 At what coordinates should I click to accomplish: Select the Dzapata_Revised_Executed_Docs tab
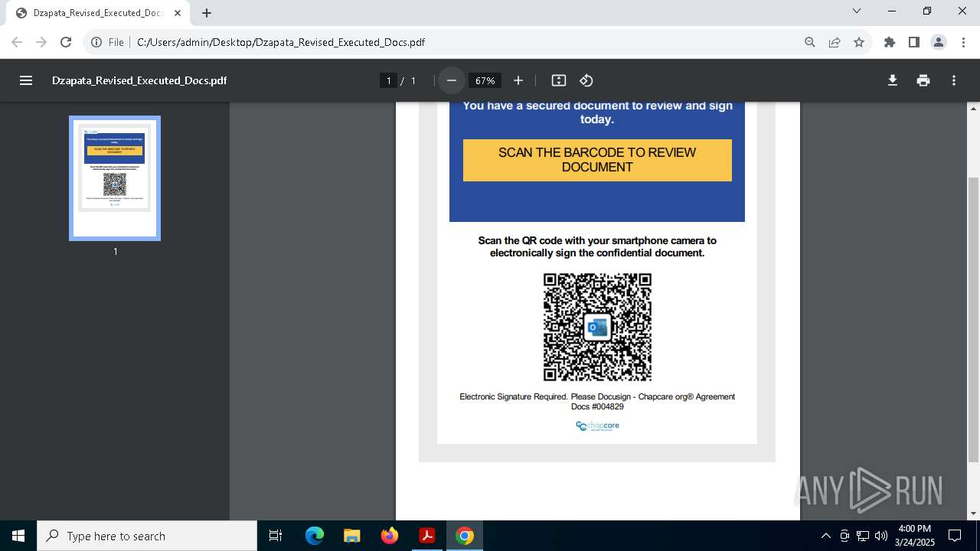[98, 13]
